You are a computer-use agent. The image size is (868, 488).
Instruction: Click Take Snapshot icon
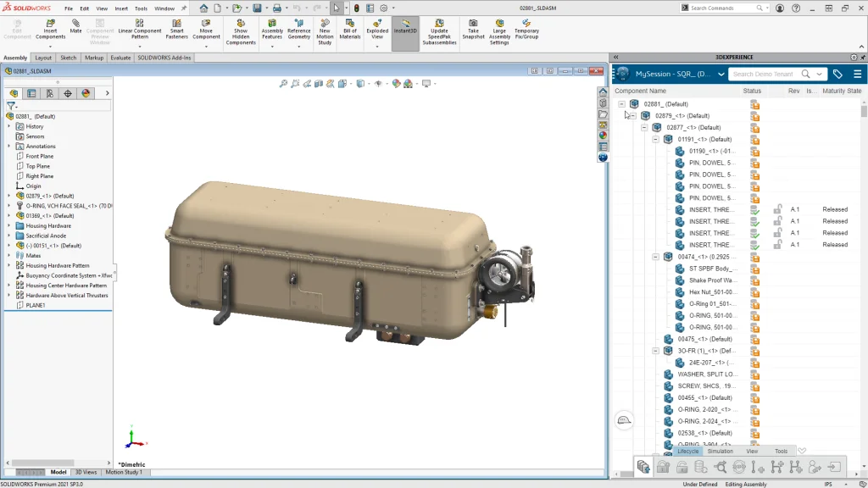473,29
